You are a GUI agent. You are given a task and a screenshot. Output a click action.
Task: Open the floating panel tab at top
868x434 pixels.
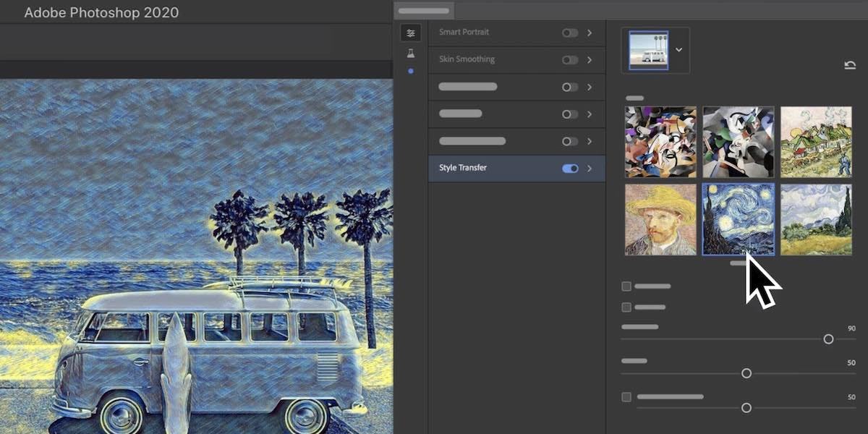point(423,10)
